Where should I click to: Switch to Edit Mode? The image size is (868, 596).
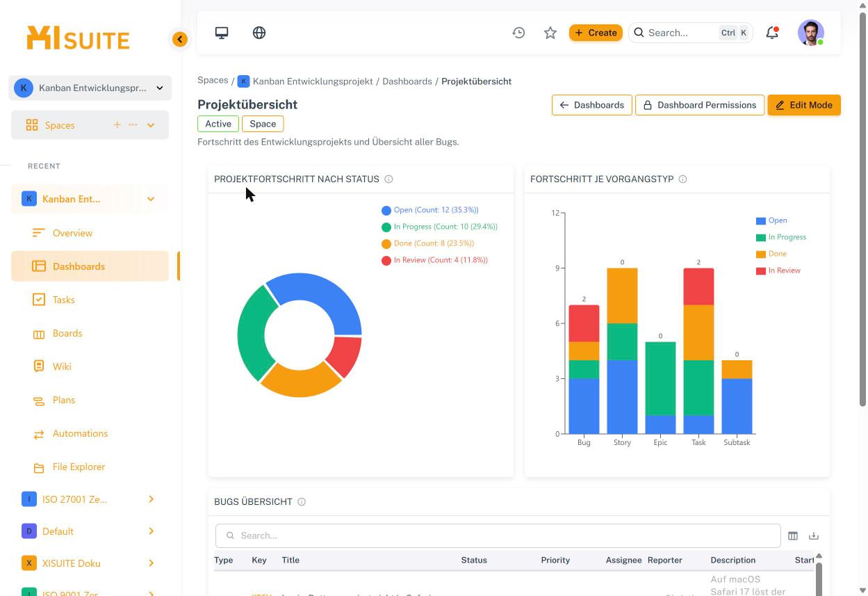pos(804,105)
